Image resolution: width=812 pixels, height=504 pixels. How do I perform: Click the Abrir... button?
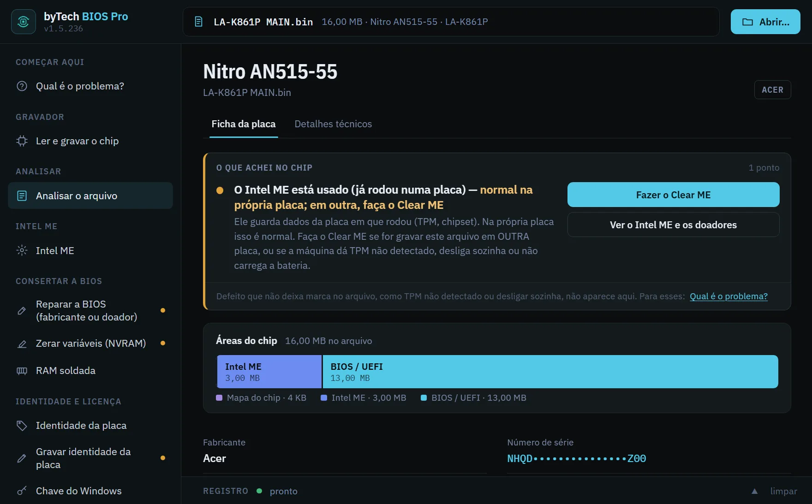[765, 22]
